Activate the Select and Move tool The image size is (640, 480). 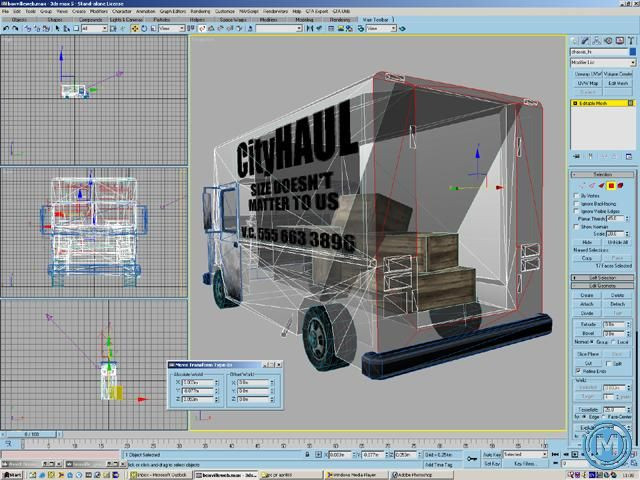pyautogui.click(x=135, y=29)
